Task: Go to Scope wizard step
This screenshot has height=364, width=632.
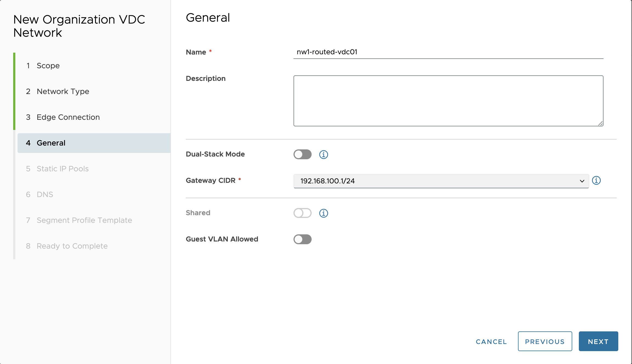Action: click(x=48, y=66)
